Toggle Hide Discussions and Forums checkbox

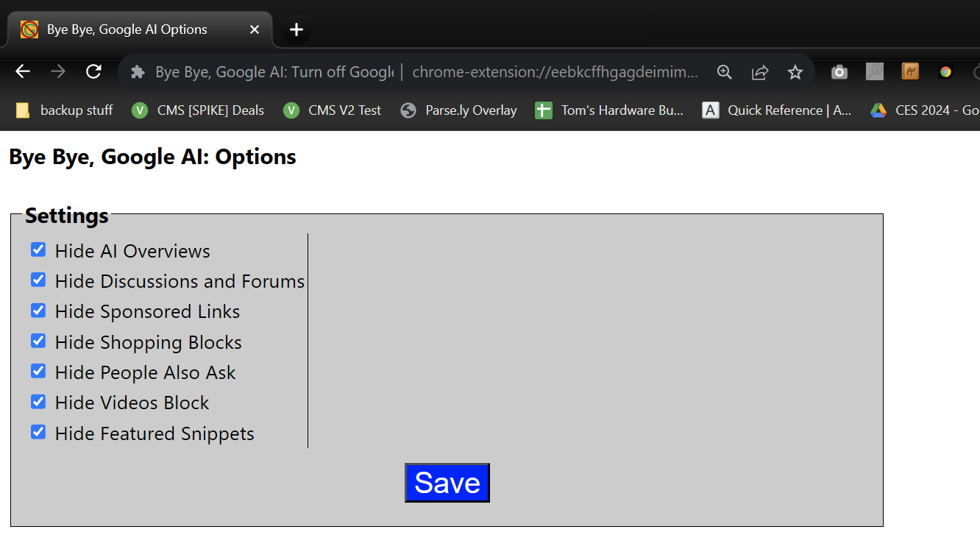point(38,280)
